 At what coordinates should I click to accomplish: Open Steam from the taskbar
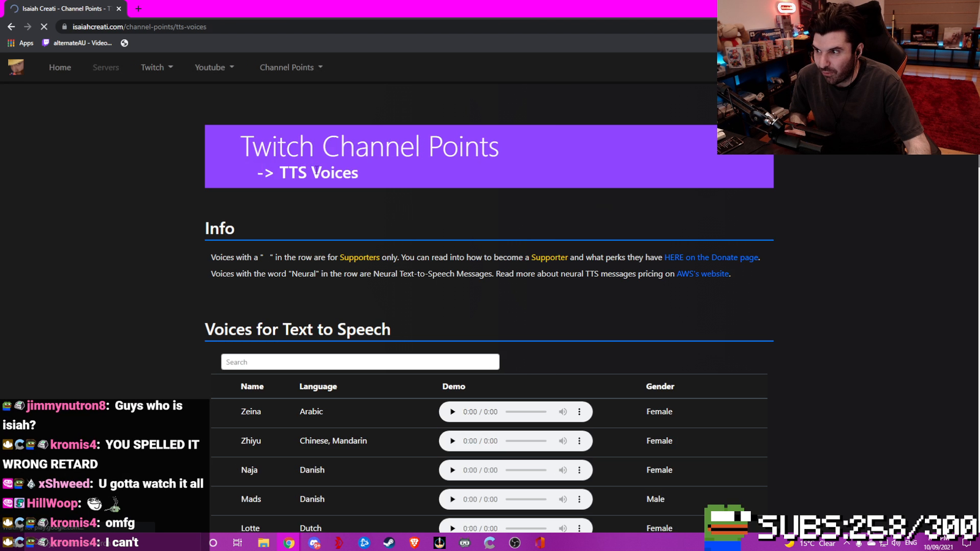point(389,542)
